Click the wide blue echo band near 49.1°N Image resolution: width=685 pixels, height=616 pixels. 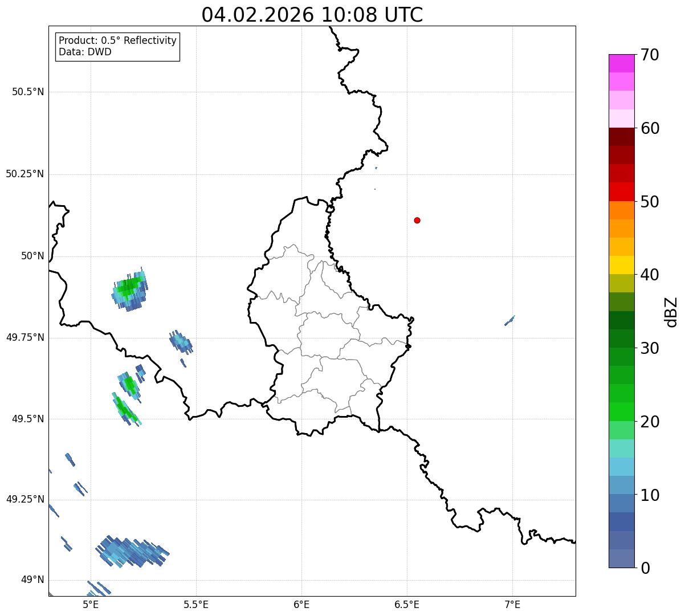(132, 552)
